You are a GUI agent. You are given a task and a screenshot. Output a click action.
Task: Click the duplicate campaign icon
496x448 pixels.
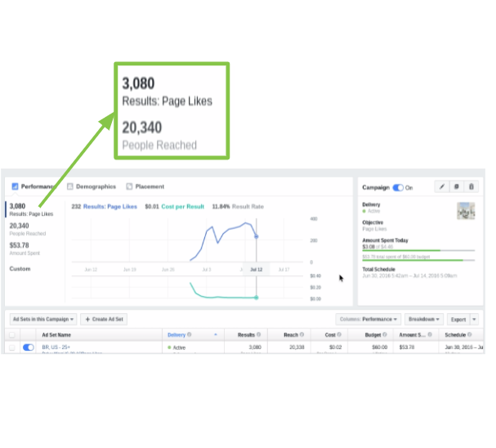[456, 187]
